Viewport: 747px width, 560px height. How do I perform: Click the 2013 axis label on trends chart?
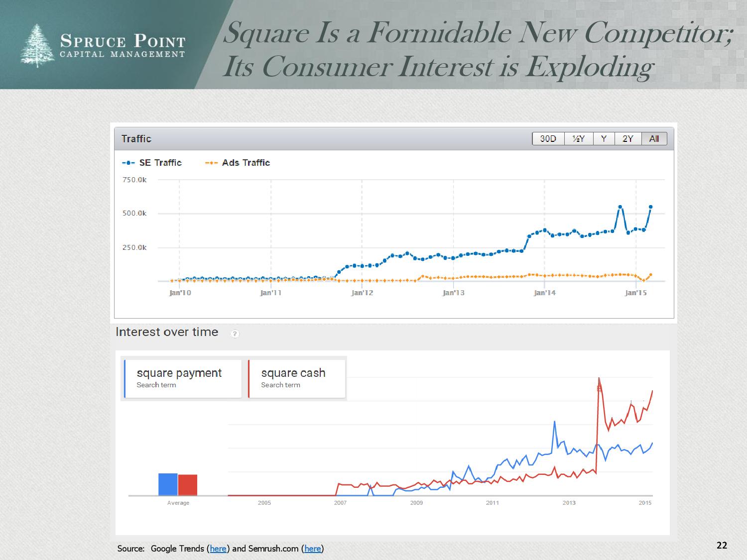point(569,503)
